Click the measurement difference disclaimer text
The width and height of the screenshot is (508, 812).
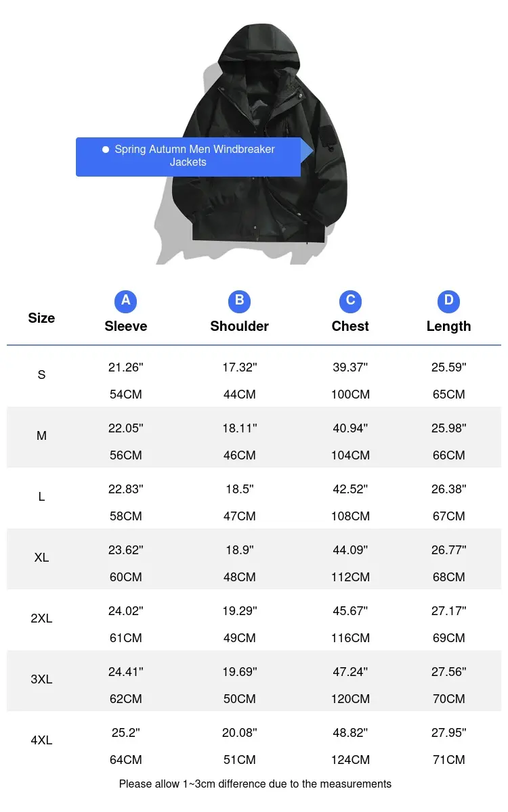point(255,784)
